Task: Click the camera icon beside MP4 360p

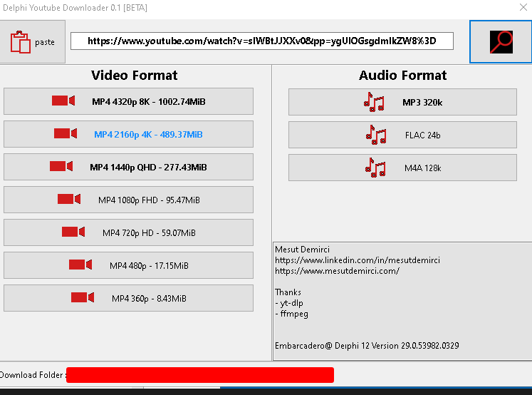Action: tap(83, 298)
